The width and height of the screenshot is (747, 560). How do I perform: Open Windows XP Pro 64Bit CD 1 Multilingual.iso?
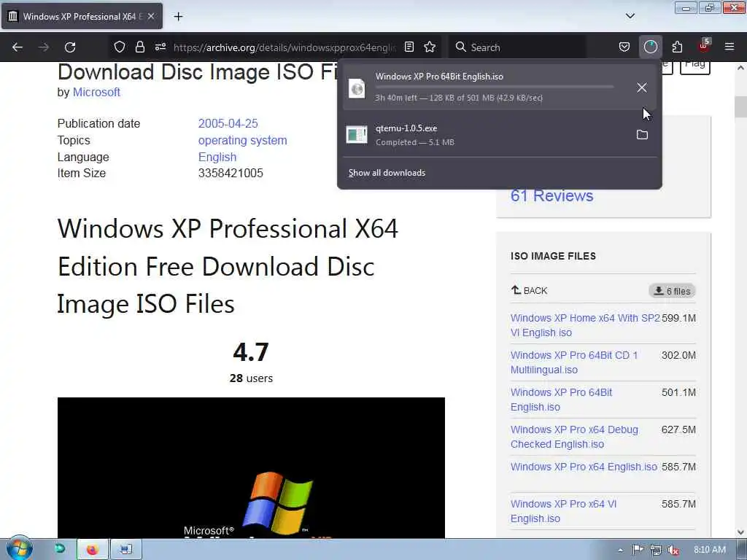pos(574,362)
